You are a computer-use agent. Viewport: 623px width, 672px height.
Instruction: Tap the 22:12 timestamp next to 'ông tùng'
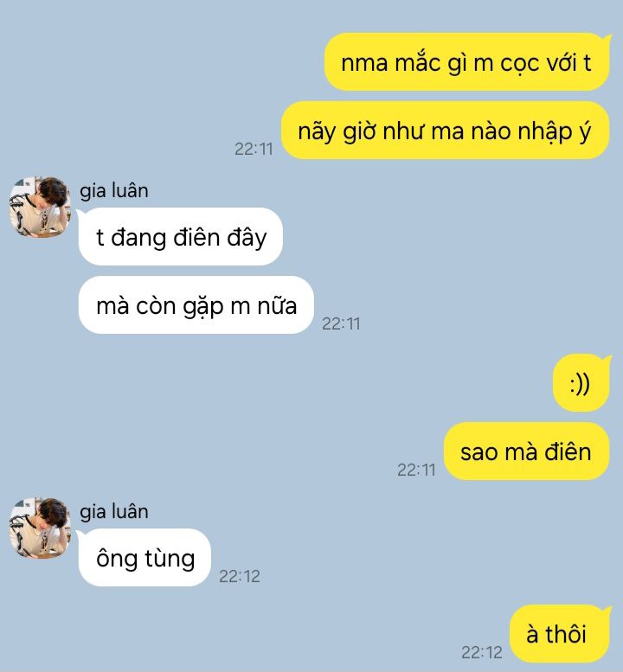coord(240,576)
